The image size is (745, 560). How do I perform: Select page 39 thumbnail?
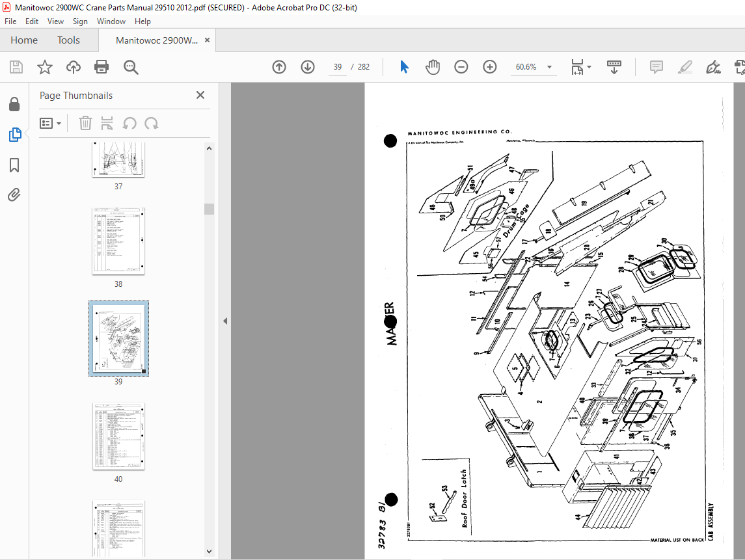119,338
